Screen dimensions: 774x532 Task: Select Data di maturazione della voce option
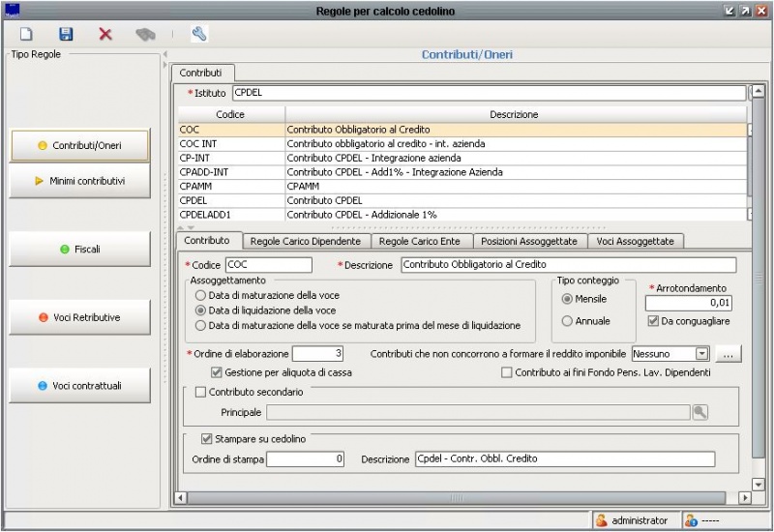tap(200, 295)
